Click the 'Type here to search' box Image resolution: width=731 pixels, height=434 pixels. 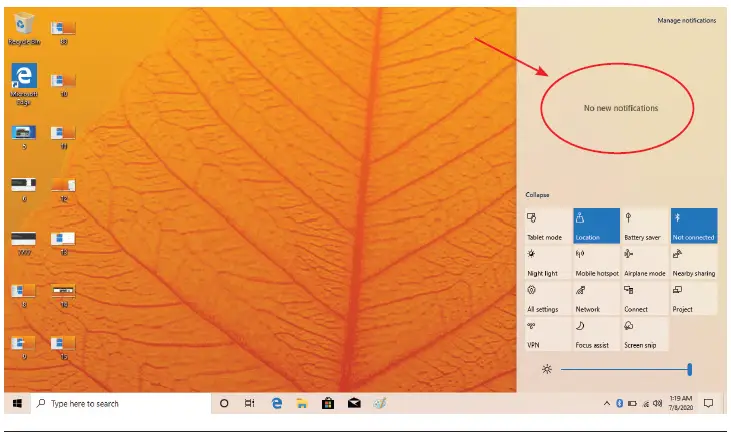(121, 403)
